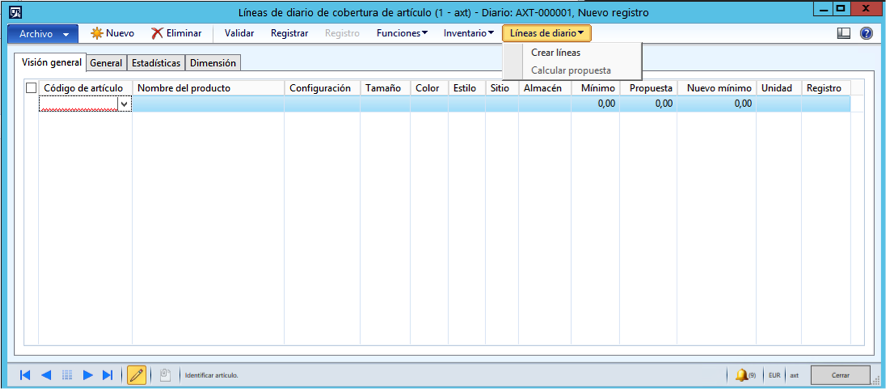The width and height of the screenshot is (886, 389).
Task: Click the Mínimo column header
Action: coord(595,88)
